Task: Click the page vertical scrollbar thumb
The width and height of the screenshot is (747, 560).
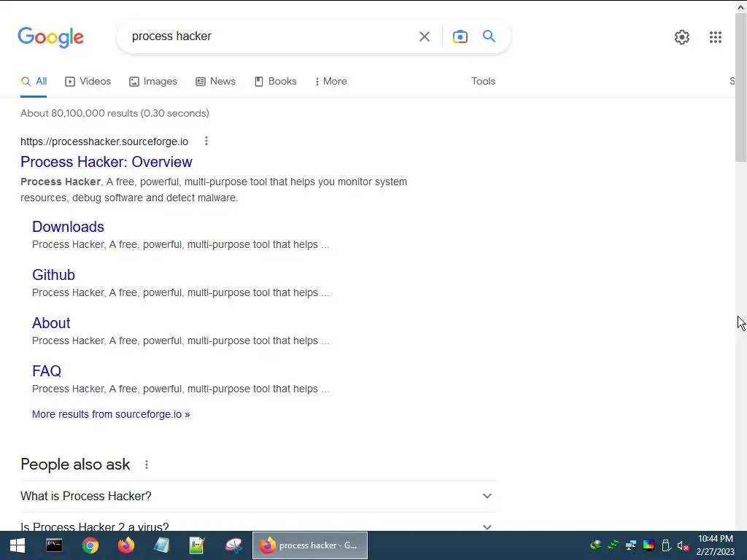Action: point(741,87)
